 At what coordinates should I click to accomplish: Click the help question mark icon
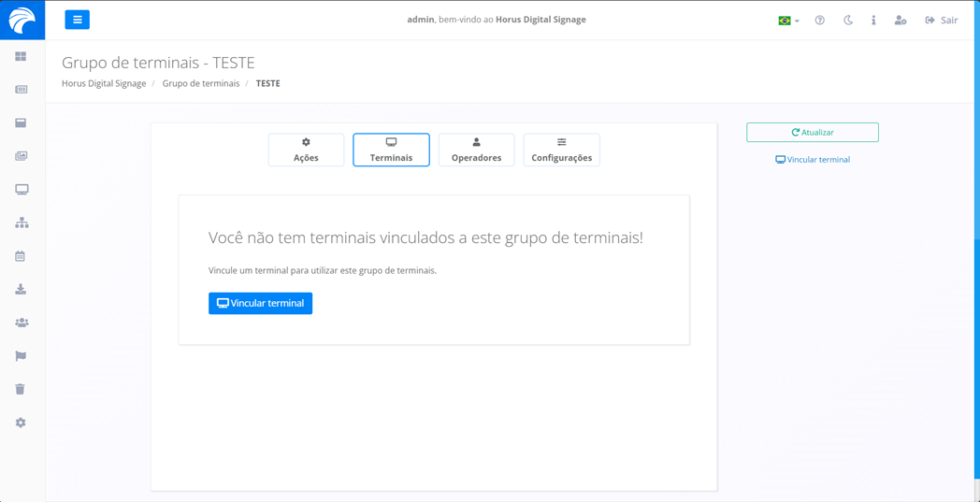point(819,20)
